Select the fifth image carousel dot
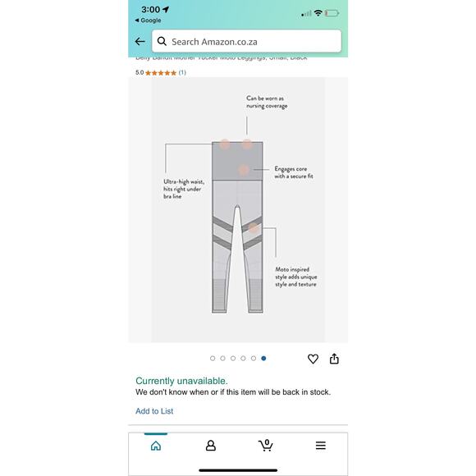This screenshot has width=476, height=476. coord(254,359)
